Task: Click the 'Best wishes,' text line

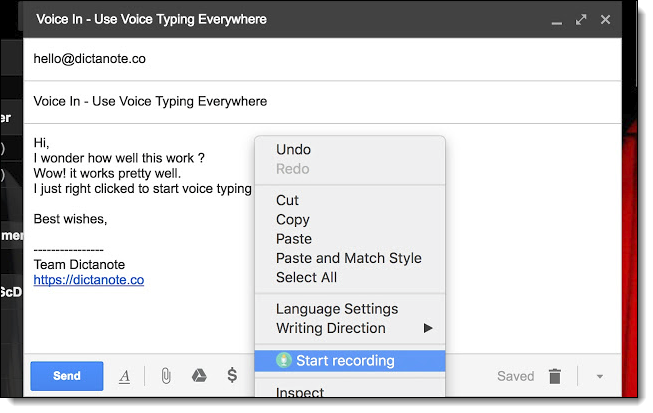Action: point(70,219)
